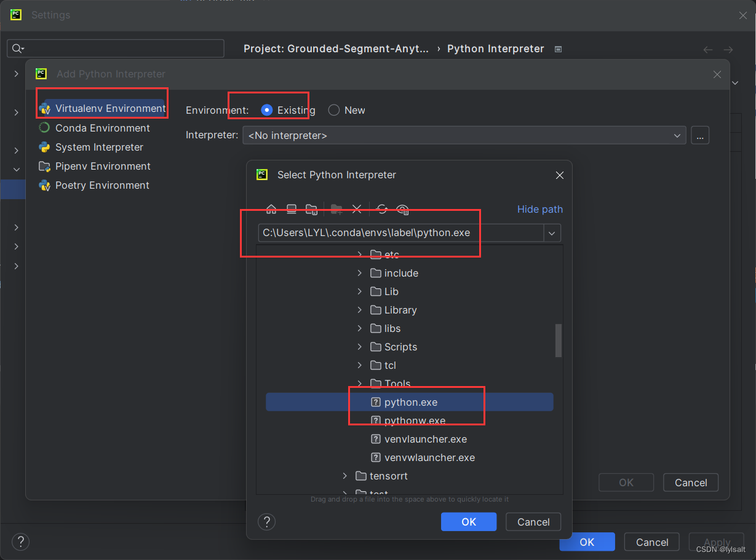Select the Existing environment radio button
This screenshot has width=756, height=560.
tap(267, 110)
